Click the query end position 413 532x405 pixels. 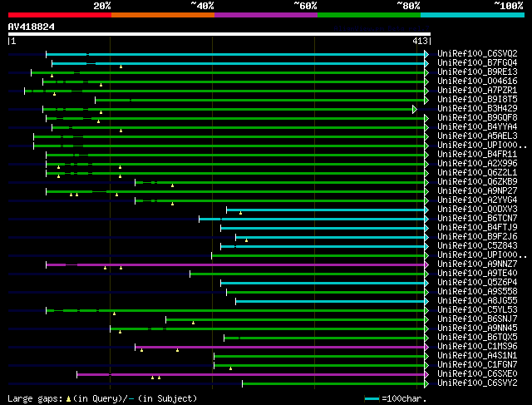coord(420,41)
